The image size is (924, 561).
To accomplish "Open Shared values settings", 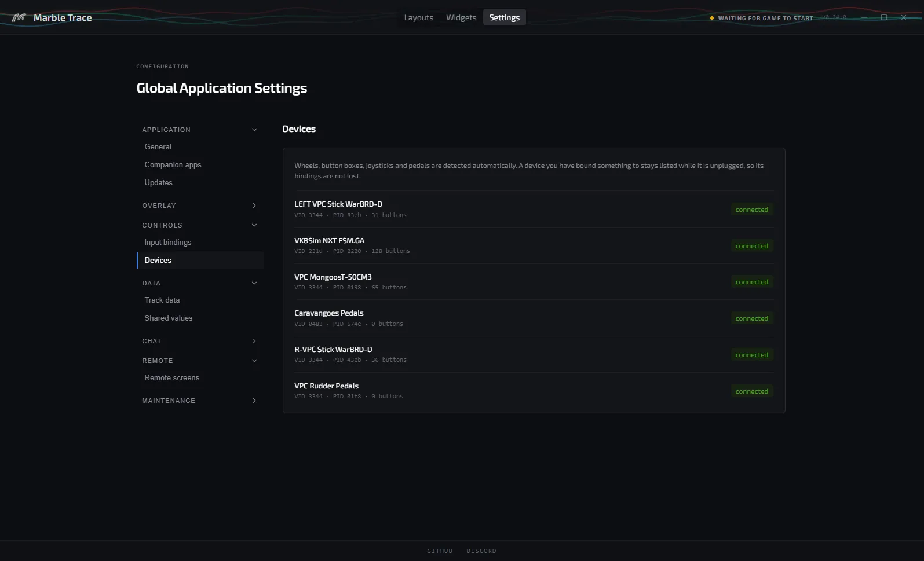I will coord(200,318).
